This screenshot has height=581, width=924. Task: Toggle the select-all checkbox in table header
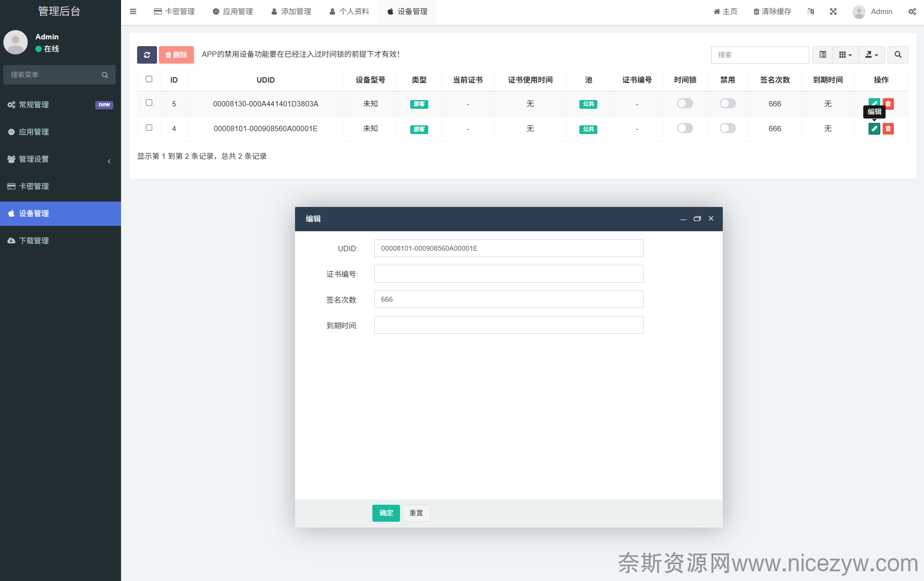point(149,79)
